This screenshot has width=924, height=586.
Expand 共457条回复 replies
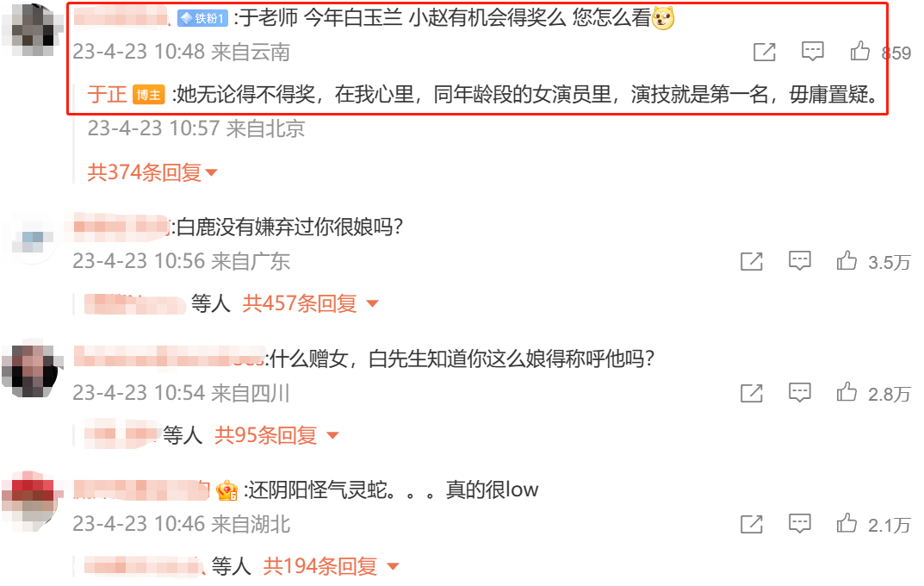(310, 303)
